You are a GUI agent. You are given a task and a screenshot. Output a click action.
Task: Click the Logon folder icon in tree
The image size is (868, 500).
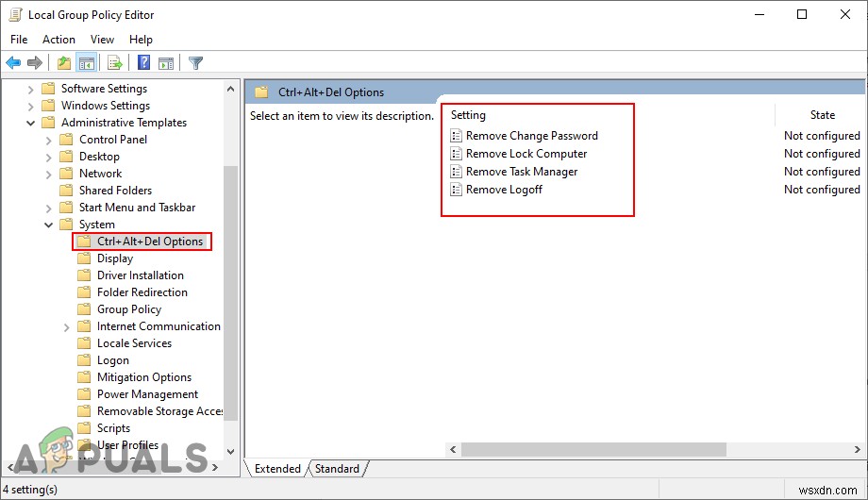pyautogui.click(x=84, y=360)
